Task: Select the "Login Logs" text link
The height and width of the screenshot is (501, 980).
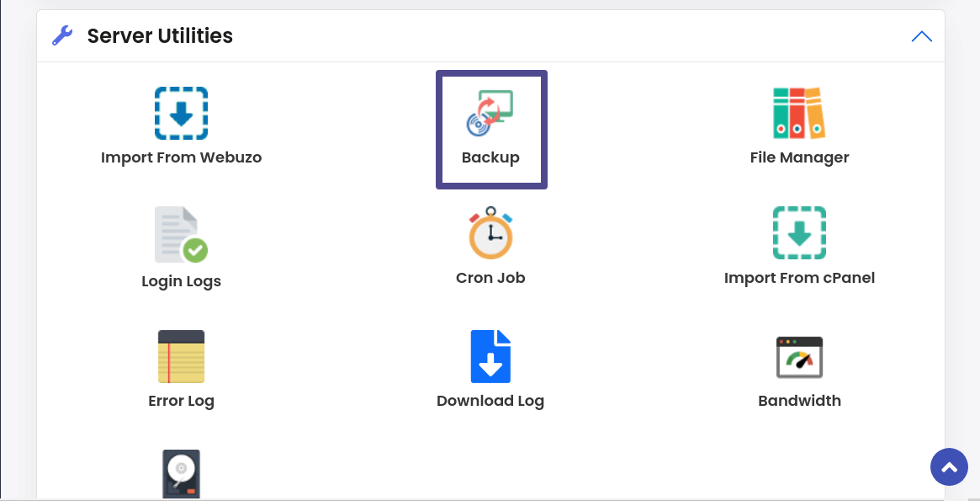Action: click(x=181, y=281)
